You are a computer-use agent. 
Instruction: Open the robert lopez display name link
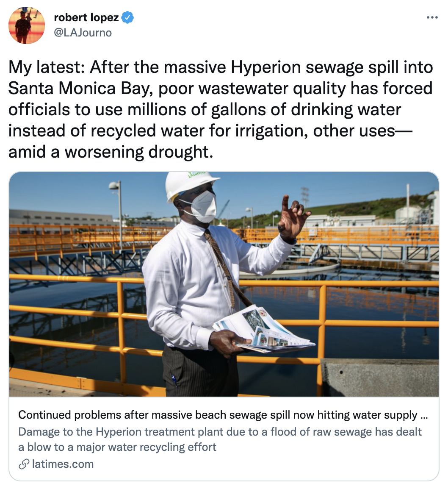[86, 17]
